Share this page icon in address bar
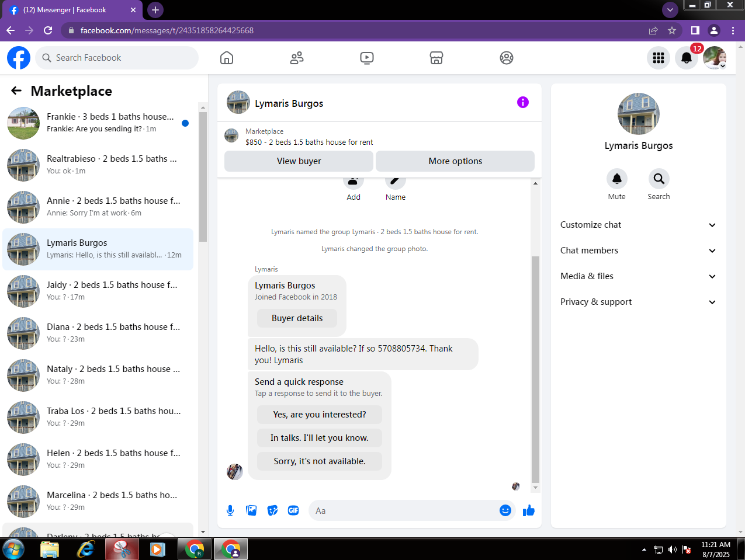The image size is (745, 560). pos(653,30)
